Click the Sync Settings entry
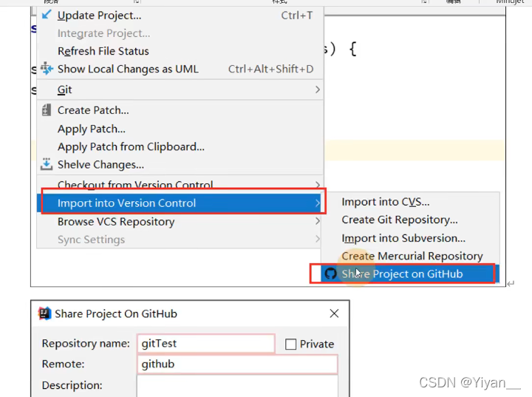 click(180, 240)
